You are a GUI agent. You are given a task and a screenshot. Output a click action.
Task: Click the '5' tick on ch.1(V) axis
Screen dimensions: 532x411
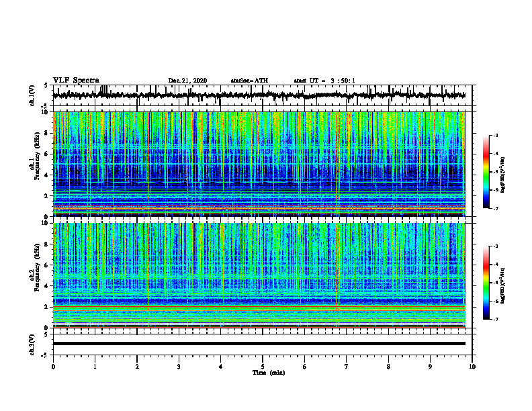[46, 86]
